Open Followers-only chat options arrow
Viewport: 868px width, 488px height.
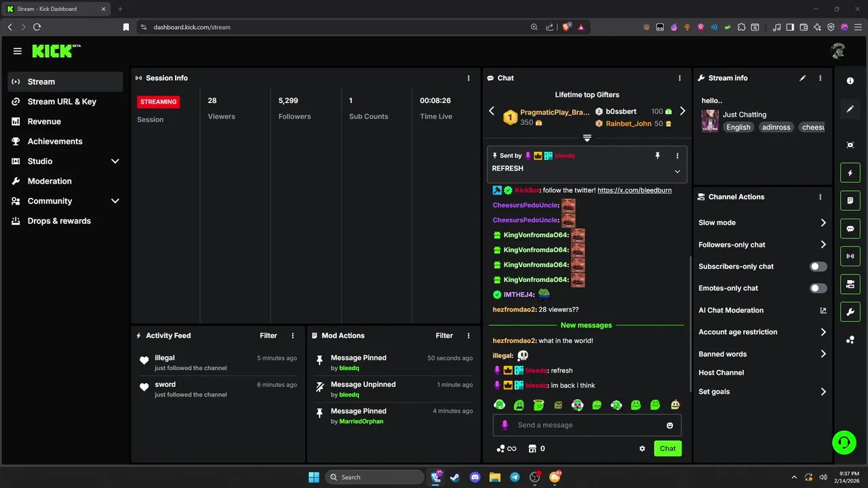pos(823,245)
